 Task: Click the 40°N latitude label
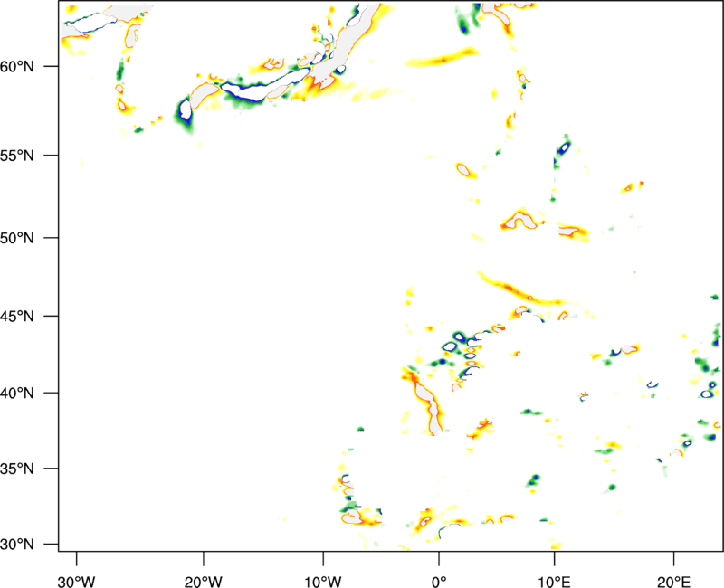(x=17, y=394)
